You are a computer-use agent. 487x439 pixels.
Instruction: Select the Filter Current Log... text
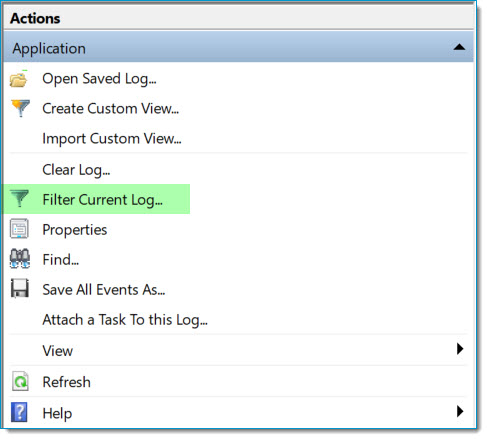pyautogui.click(x=103, y=200)
